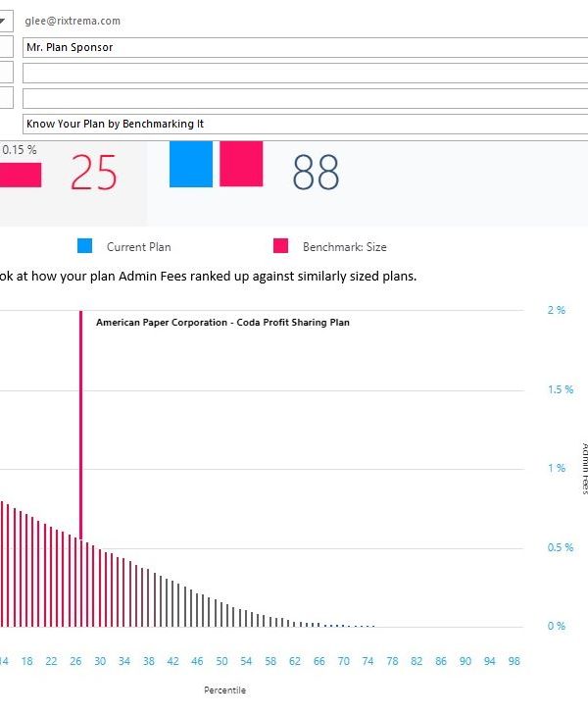Click the To field containing Mr. Plan Sponsor
Image resolution: width=588 pixels, height=716 pixels.
[x=294, y=47]
